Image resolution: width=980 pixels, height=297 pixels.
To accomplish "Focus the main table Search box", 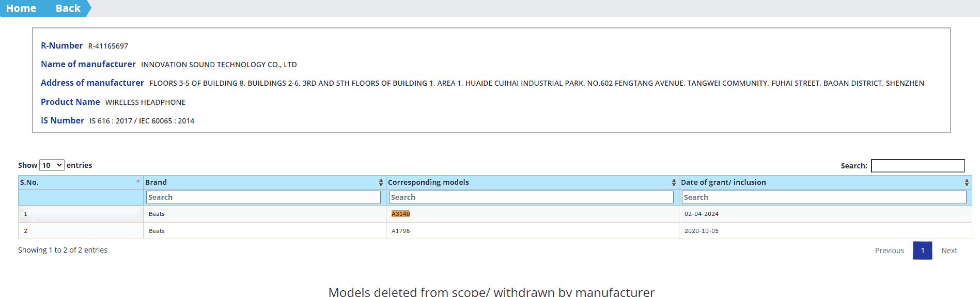I will (917, 166).
